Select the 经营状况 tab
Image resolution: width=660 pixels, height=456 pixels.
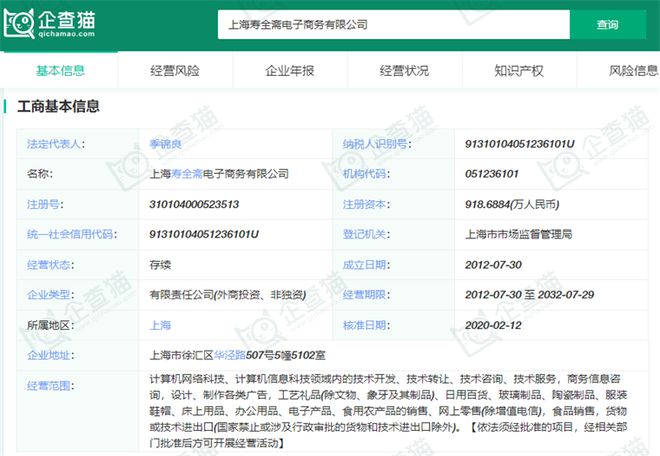click(404, 71)
